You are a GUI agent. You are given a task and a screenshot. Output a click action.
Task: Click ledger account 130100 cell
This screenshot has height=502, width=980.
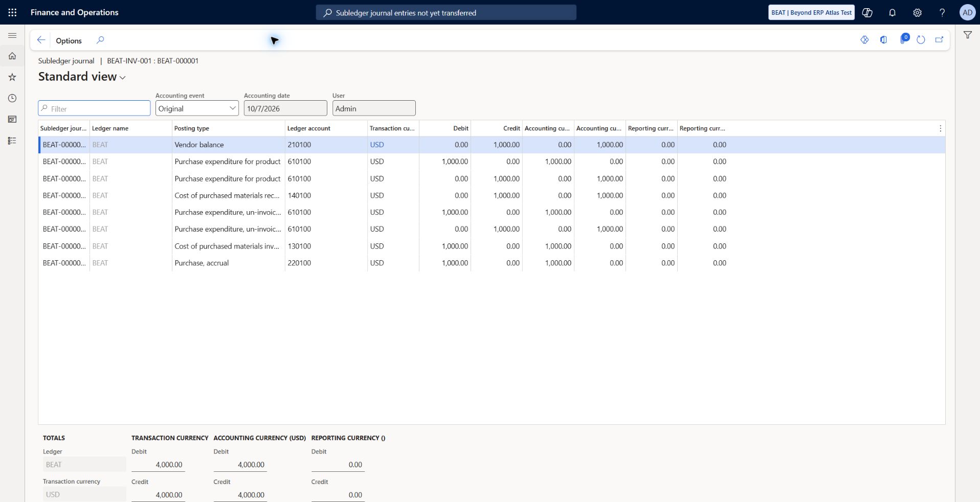tap(326, 246)
